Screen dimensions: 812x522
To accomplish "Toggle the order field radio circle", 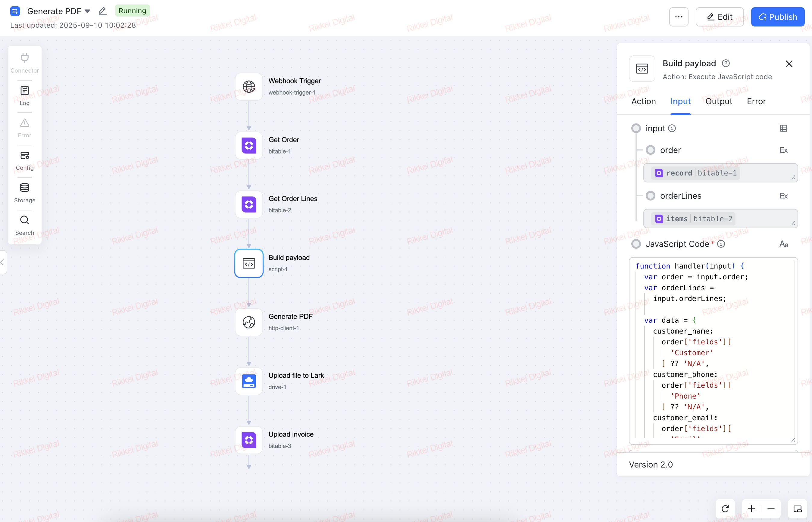I will point(650,150).
